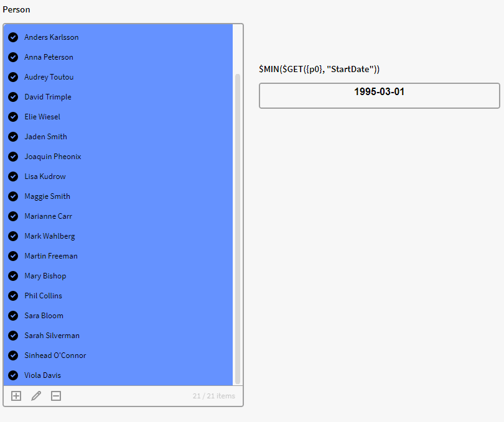
Task: Click the add item plus icon
Action: coord(16,396)
